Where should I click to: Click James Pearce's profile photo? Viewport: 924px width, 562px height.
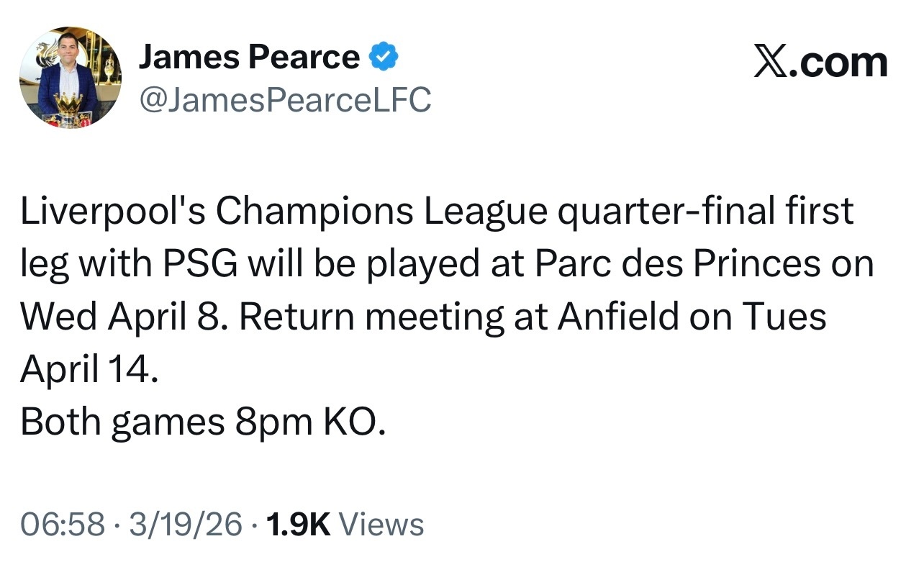[x=70, y=77]
